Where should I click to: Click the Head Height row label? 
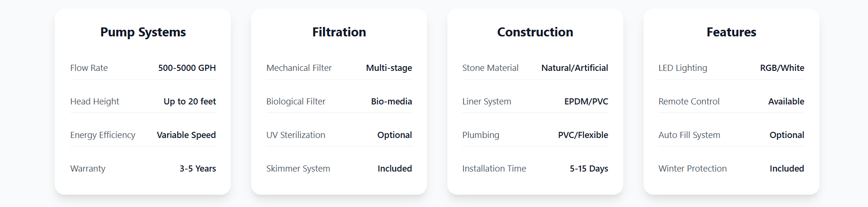coord(95,102)
